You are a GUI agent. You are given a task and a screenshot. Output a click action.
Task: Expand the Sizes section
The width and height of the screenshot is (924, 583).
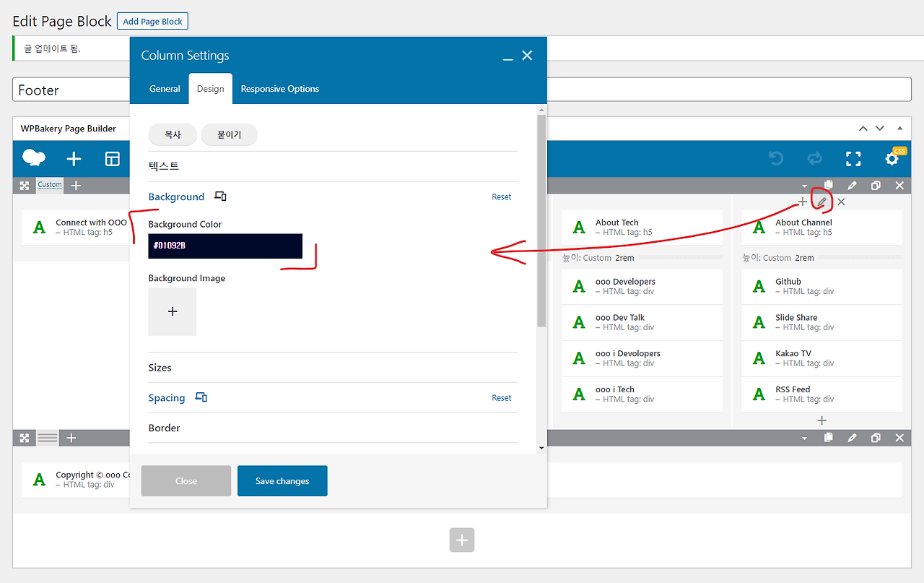click(x=333, y=368)
